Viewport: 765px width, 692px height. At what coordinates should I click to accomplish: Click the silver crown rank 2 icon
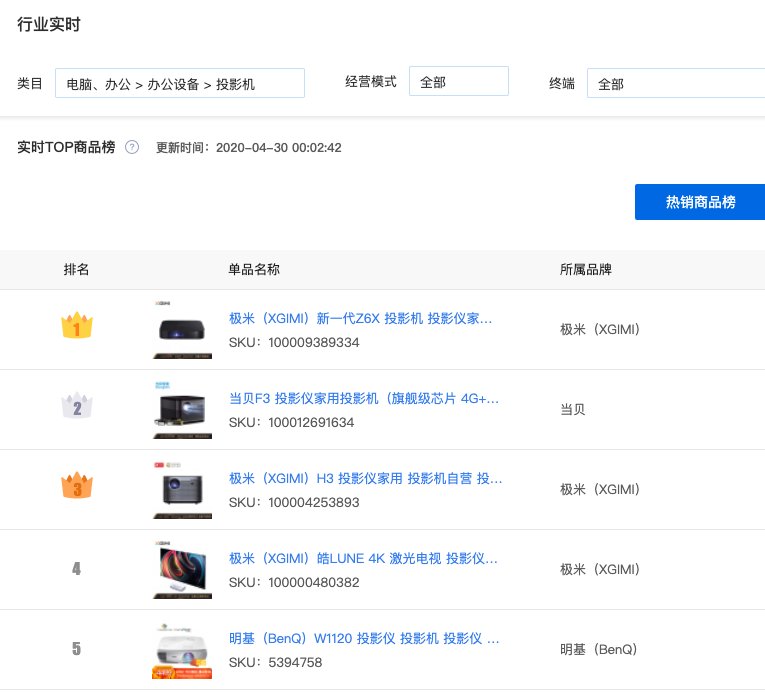point(77,406)
